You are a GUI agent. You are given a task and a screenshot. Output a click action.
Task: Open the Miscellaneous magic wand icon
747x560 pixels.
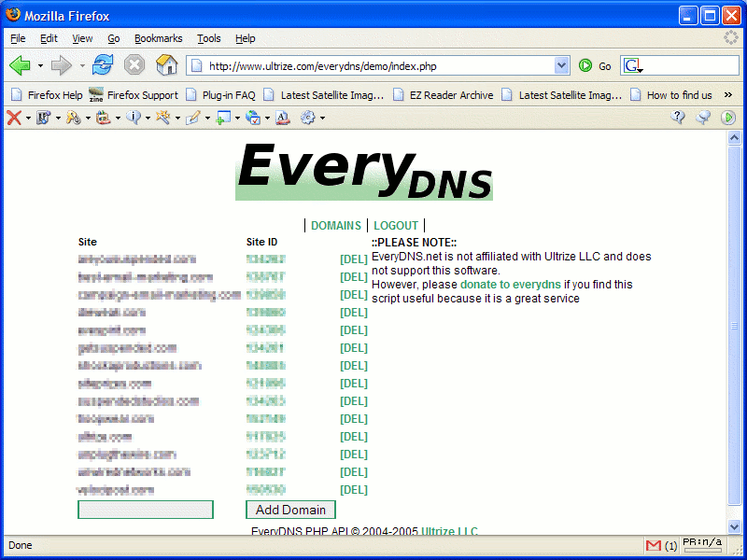click(162, 118)
